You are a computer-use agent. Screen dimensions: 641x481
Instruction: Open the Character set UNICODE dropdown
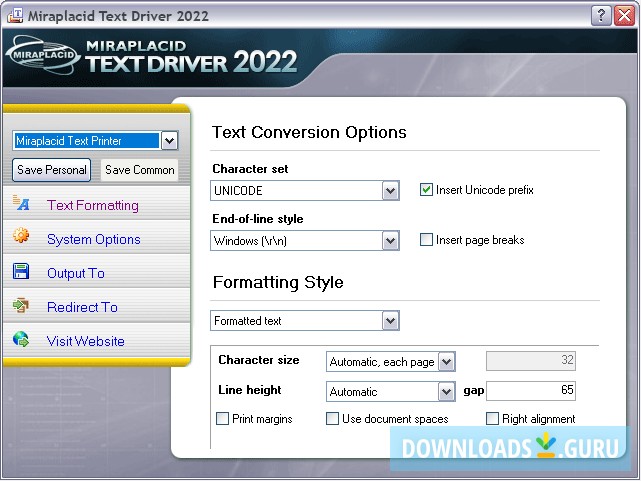390,190
